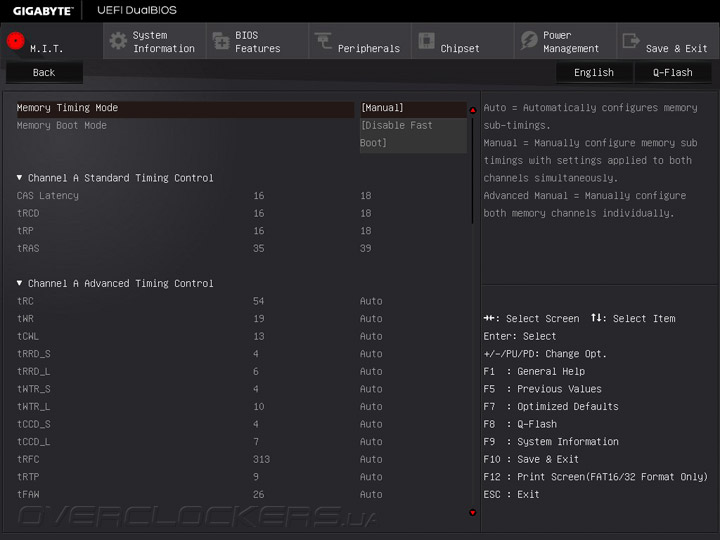Change language with English button
This screenshot has height=540, width=720.
pos(594,72)
